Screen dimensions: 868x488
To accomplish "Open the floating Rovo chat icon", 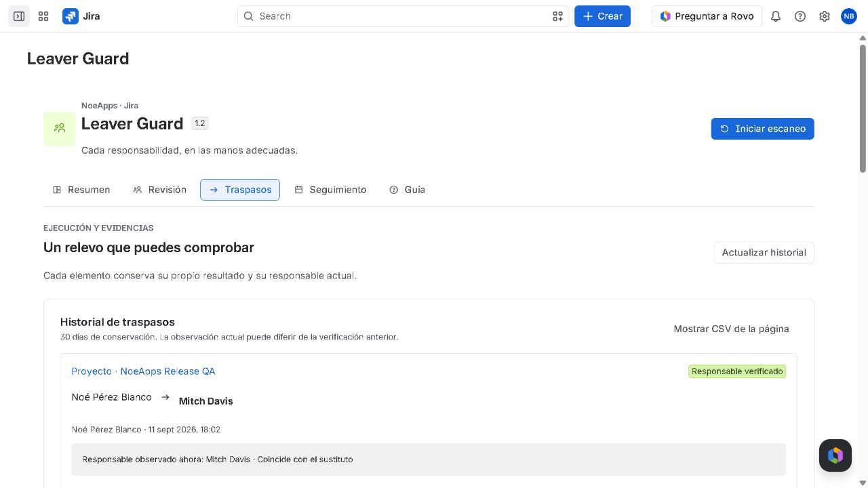I will (835, 455).
